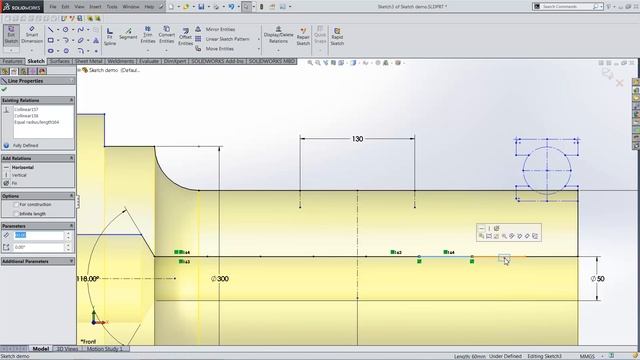The height and width of the screenshot is (360, 640).
Task: Click the Search Commands field
Action: [x=567, y=7]
